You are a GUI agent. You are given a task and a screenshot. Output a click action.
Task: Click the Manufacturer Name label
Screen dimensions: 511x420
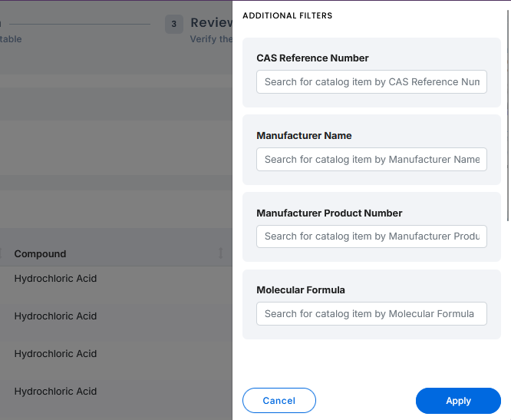tap(304, 136)
